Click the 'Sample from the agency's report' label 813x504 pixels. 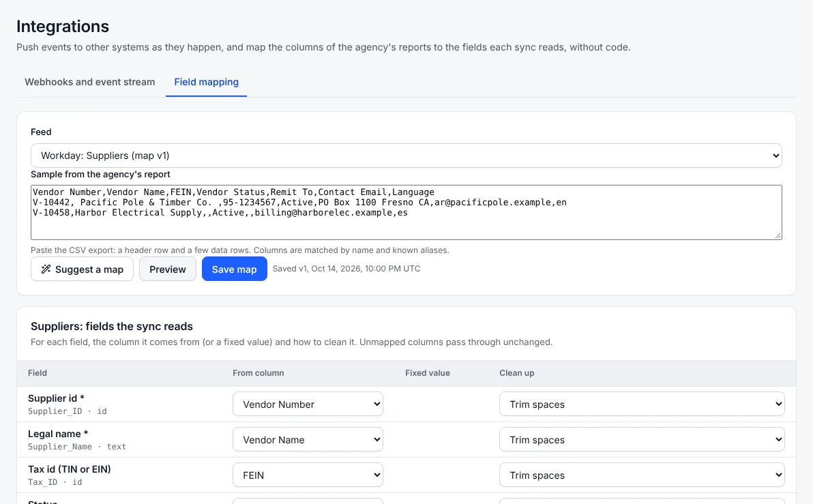click(100, 174)
